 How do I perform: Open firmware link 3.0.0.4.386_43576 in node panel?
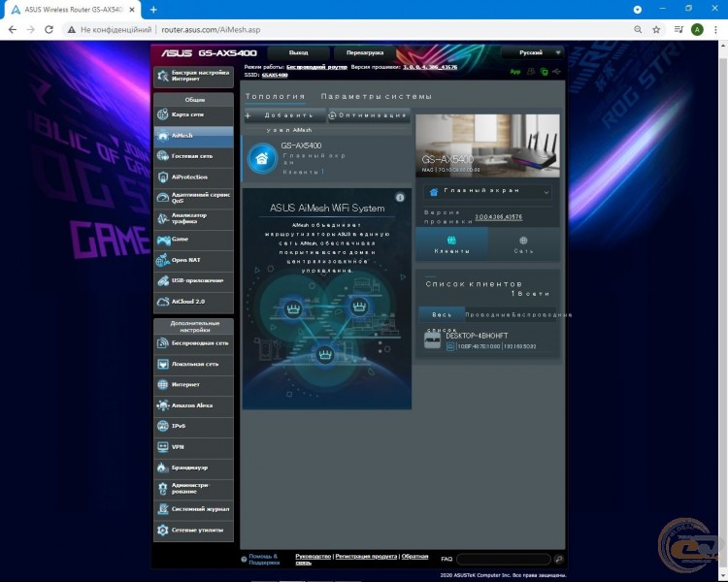click(x=499, y=217)
